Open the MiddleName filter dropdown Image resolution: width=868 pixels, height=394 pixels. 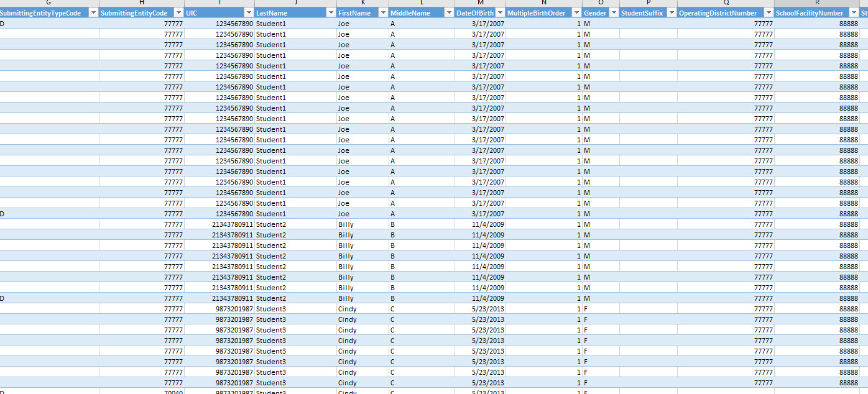coord(448,13)
